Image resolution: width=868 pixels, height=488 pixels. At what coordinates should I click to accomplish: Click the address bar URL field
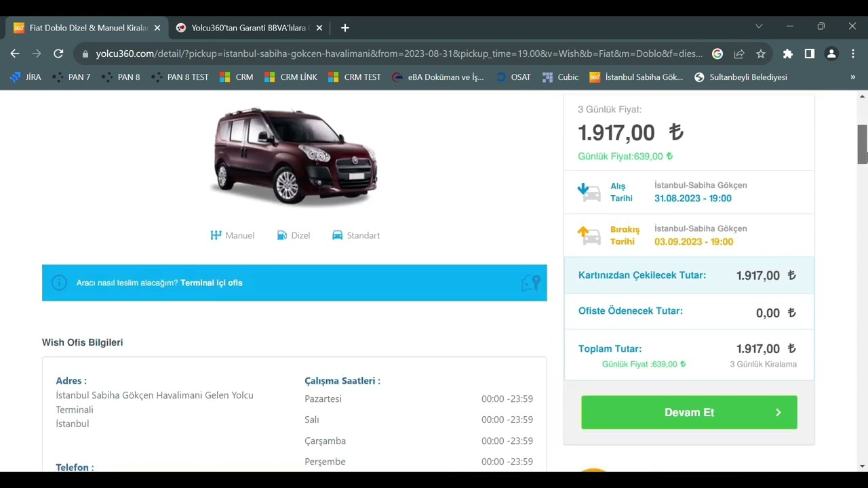click(x=399, y=54)
